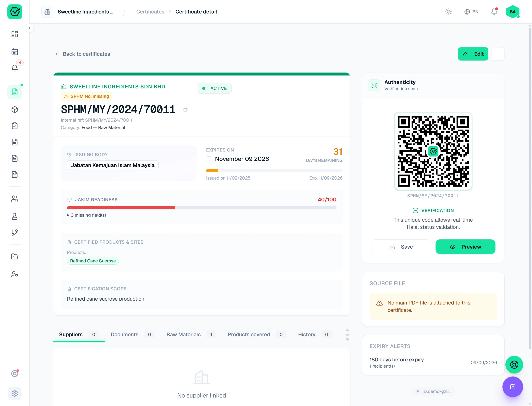Open the lab flask icon in sidebar
The height and width of the screenshot is (406, 532).
click(15, 216)
